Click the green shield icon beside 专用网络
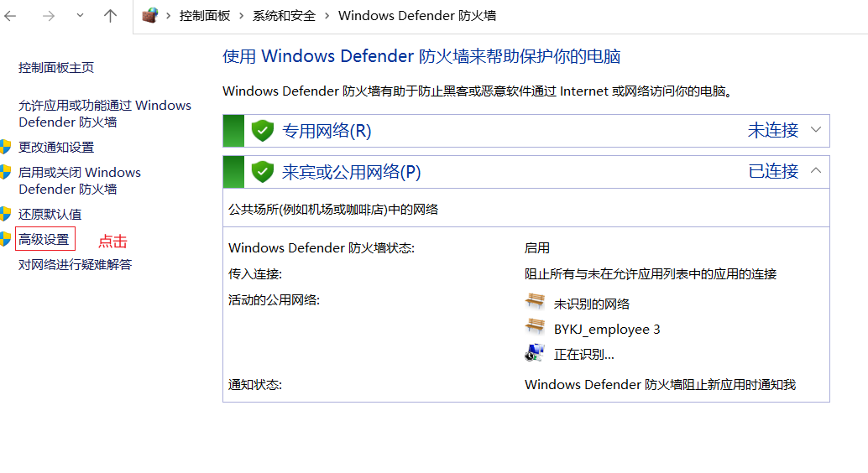This screenshot has width=868, height=473. pos(264,131)
